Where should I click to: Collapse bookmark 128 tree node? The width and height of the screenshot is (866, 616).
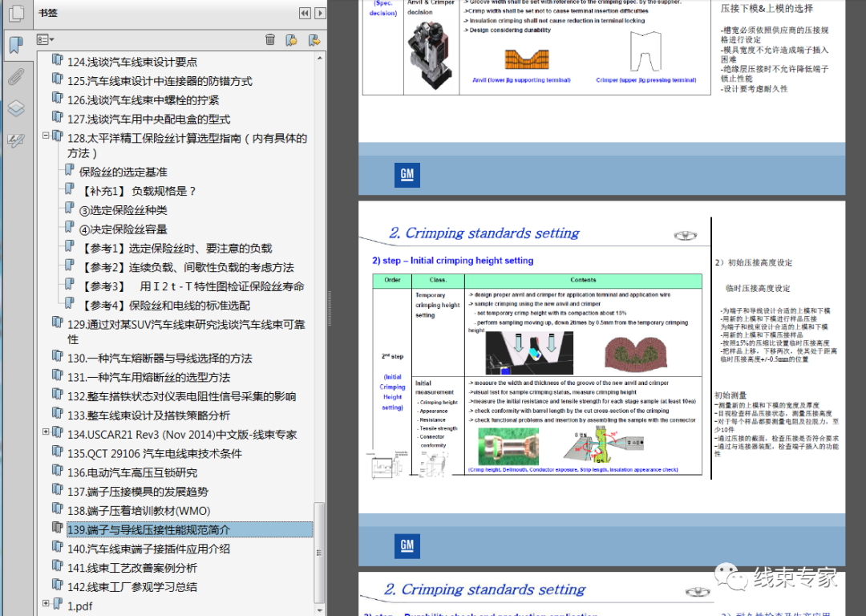(47, 136)
